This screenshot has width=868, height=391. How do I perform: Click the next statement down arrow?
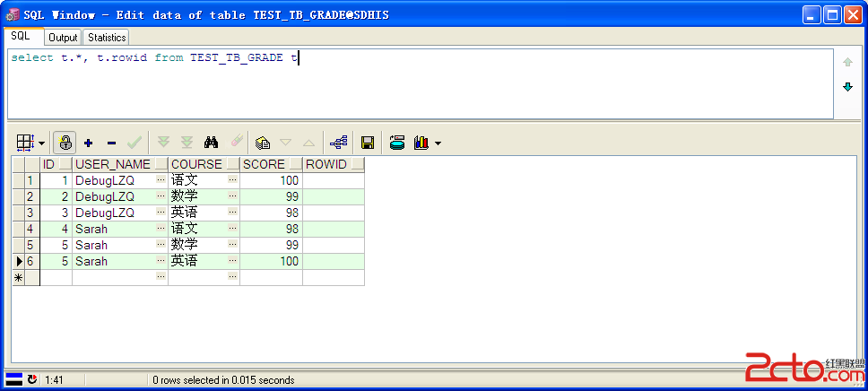point(847,87)
